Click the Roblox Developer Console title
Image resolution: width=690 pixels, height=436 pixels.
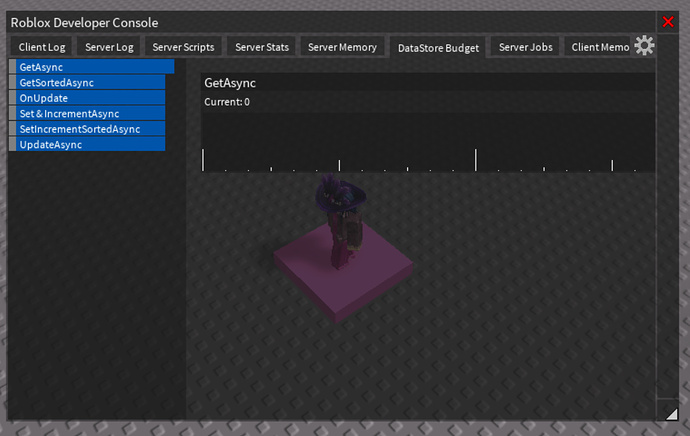84,22
